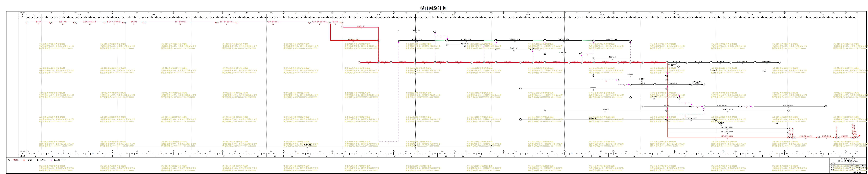This screenshot has width=868, height=174.
Task: Click network node 38
Action: tap(545, 53)
